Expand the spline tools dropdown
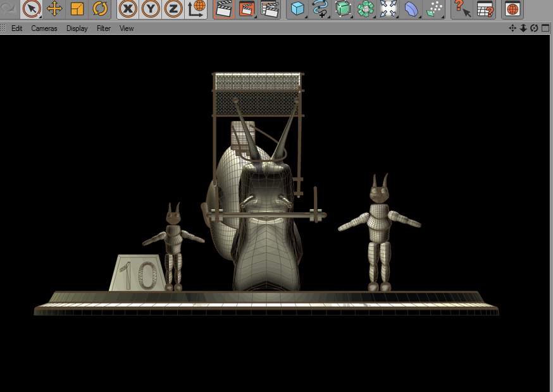The height and width of the screenshot is (392, 553). pos(320,9)
